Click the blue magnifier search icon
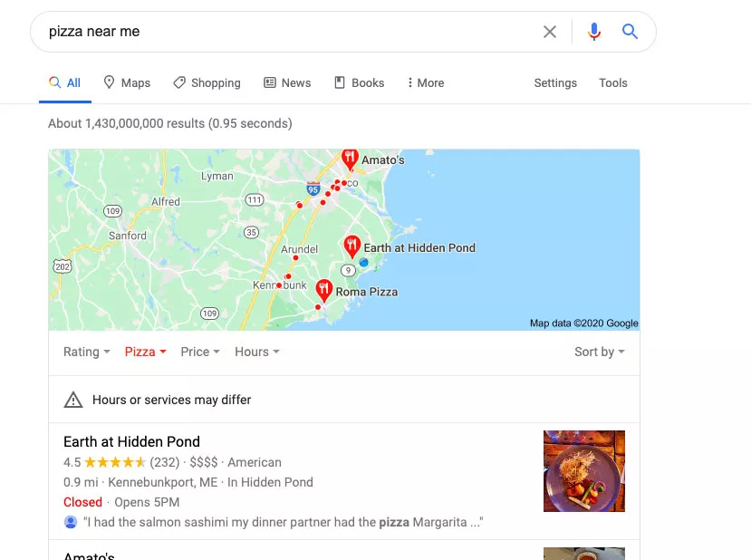Viewport: 751px width, 560px height. pos(630,32)
